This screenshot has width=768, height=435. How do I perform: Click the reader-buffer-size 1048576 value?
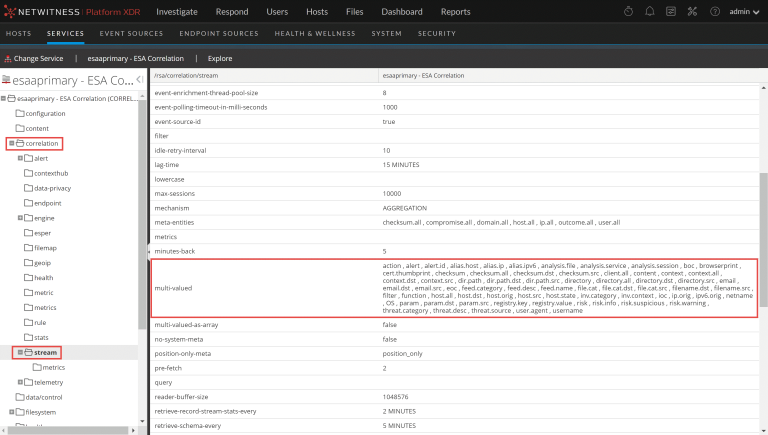pyautogui.click(x=395, y=397)
